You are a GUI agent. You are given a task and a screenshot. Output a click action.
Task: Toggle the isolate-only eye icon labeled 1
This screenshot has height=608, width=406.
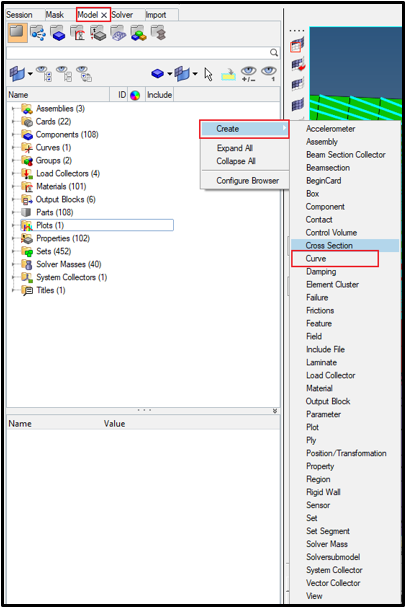[269, 74]
